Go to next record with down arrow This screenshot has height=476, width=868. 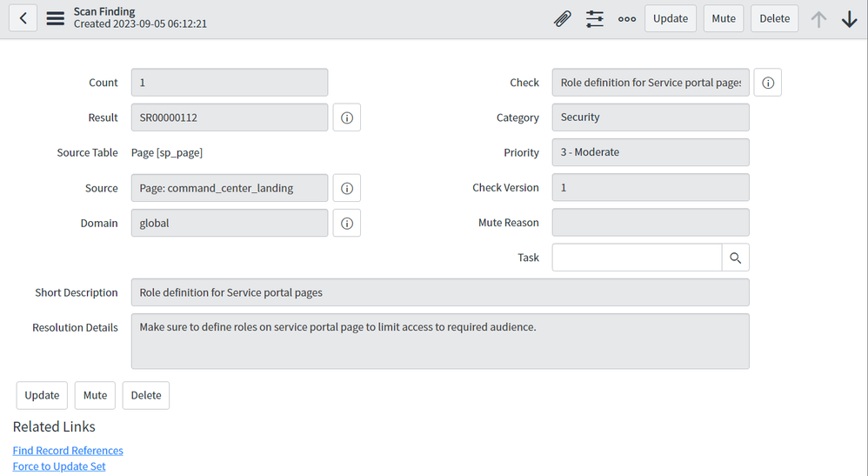(850, 18)
